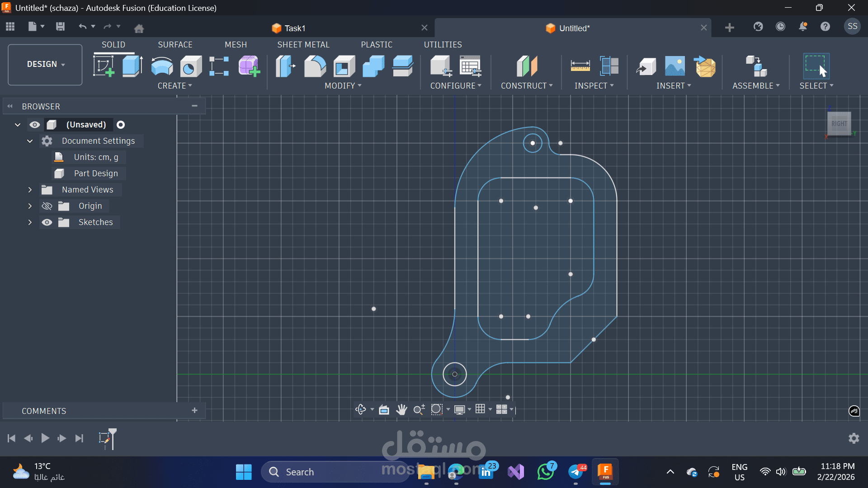Hide the Sketches folder via eye icon
The image size is (868, 488).
(47, 222)
